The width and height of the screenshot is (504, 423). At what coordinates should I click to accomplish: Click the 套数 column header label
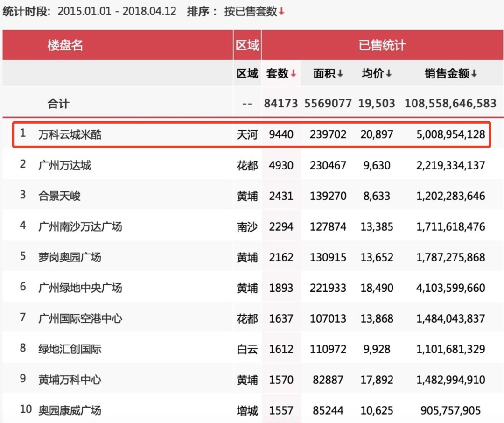pos(277,74)
